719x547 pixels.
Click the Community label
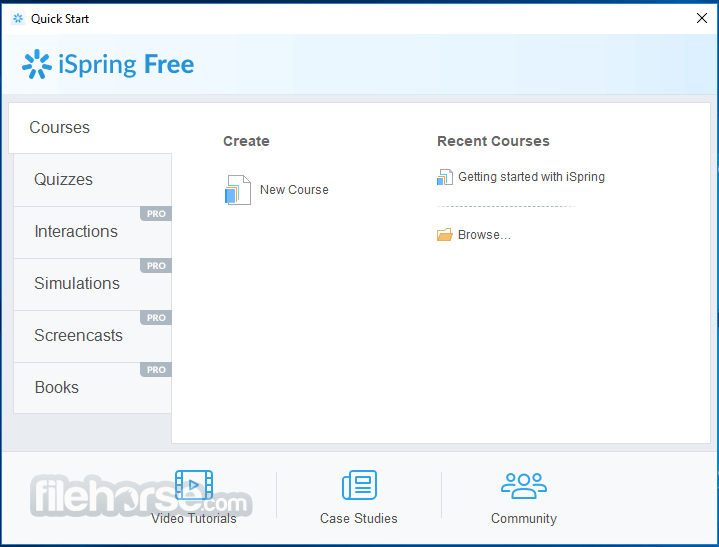524,519
